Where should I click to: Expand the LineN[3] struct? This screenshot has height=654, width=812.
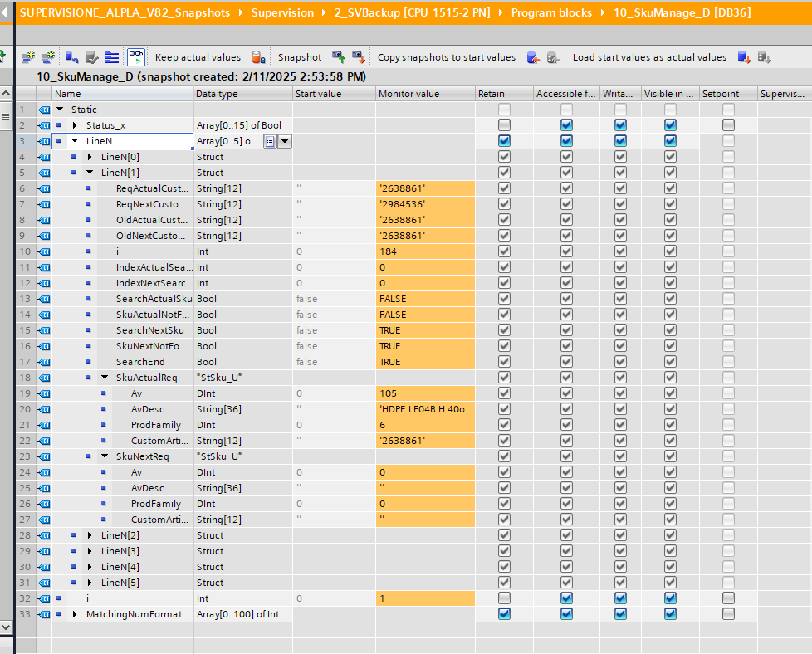point(90,551)
